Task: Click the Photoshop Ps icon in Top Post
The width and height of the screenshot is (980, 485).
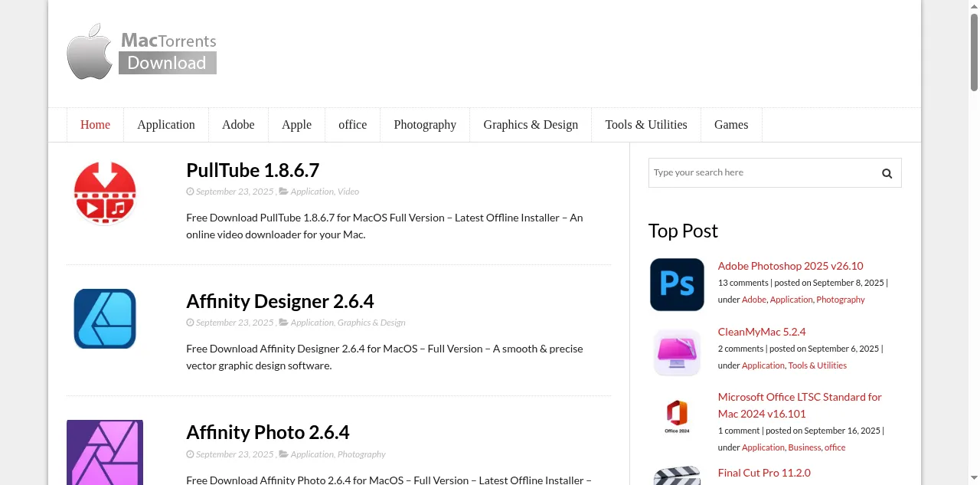Action: click(677, 284)
